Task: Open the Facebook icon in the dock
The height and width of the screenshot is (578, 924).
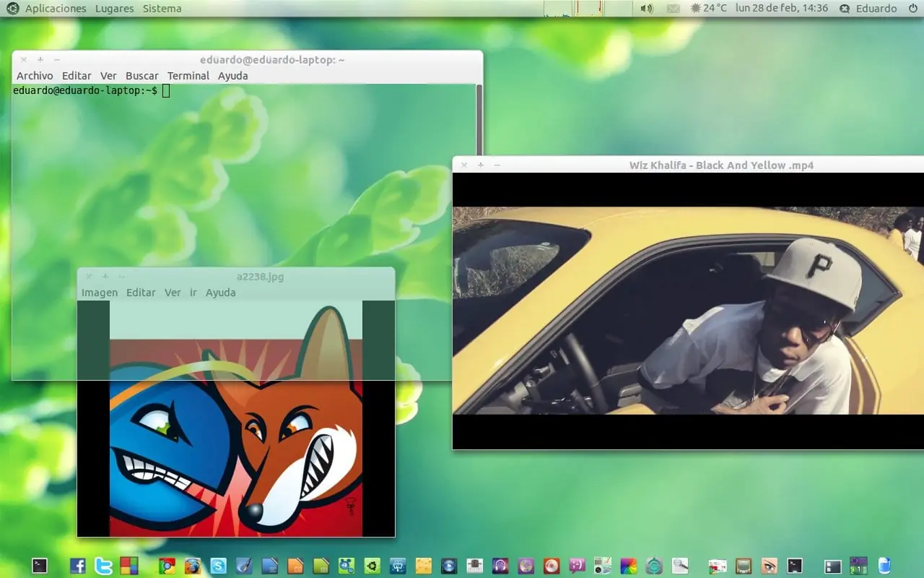Action: pyautogui.click(x=77, y=566)
